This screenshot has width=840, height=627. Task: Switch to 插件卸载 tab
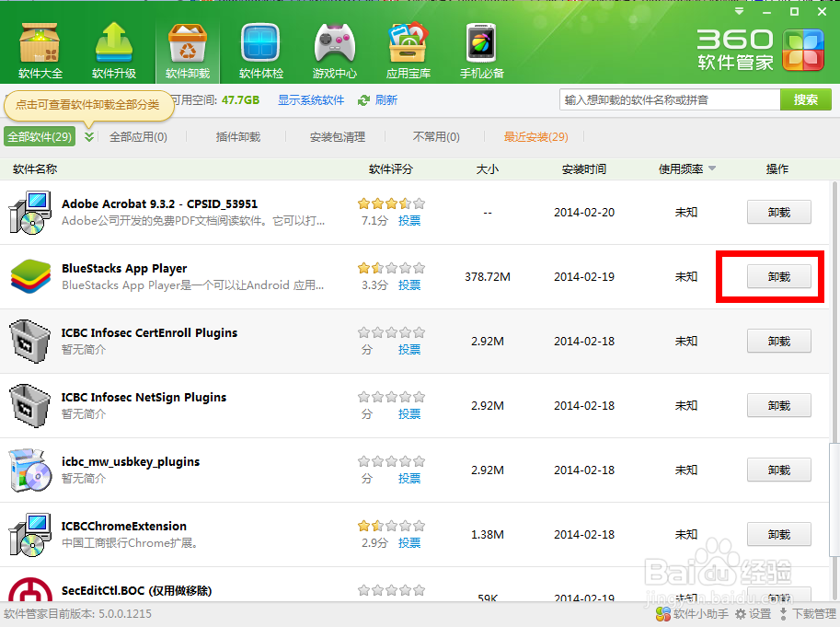pos(238,136)
